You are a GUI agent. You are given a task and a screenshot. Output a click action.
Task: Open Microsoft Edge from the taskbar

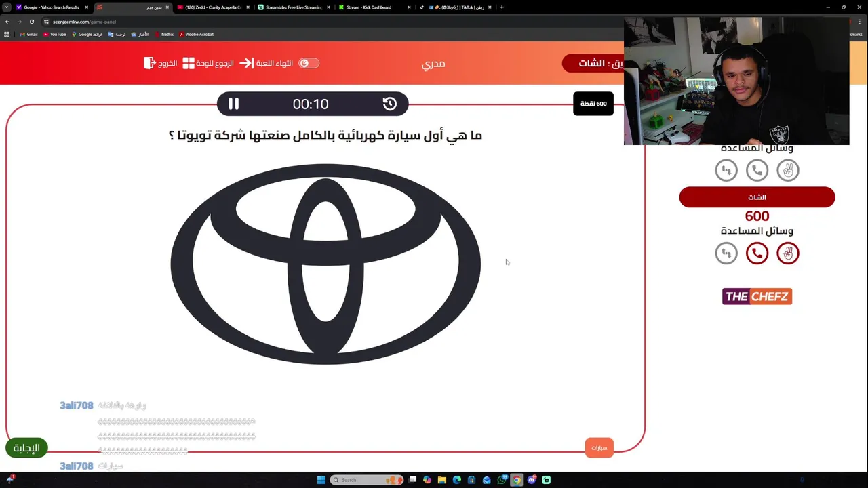[457, 480]
